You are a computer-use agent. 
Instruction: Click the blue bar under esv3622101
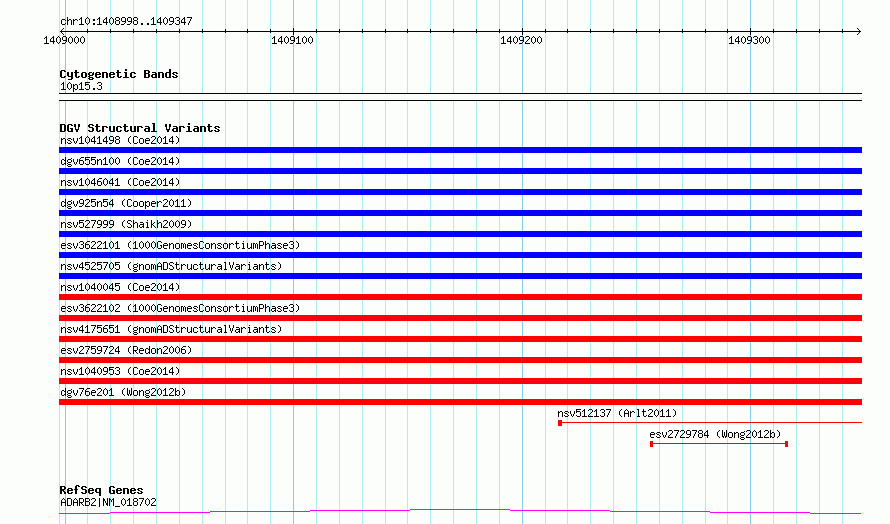point(460,255)
